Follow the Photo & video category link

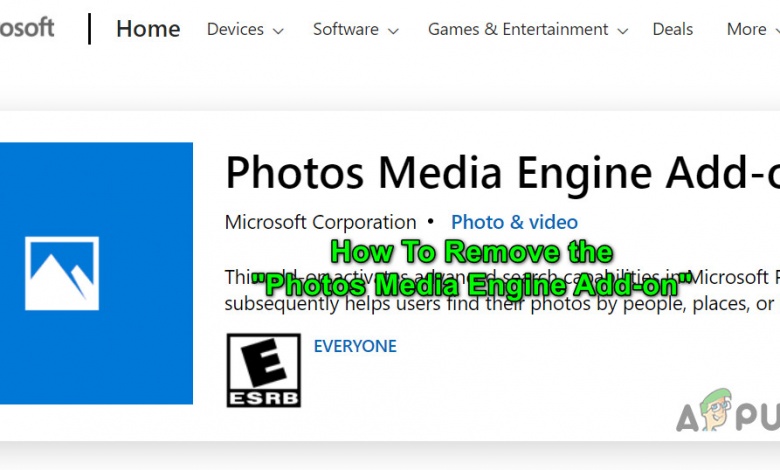pyautogui.click(x=514, y=222)
